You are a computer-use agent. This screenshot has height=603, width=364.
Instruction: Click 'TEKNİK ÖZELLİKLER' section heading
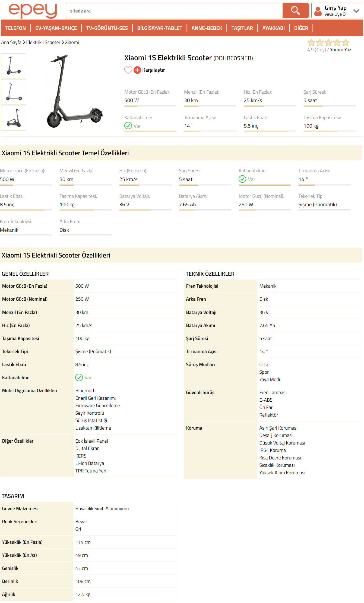pos(210,274)
